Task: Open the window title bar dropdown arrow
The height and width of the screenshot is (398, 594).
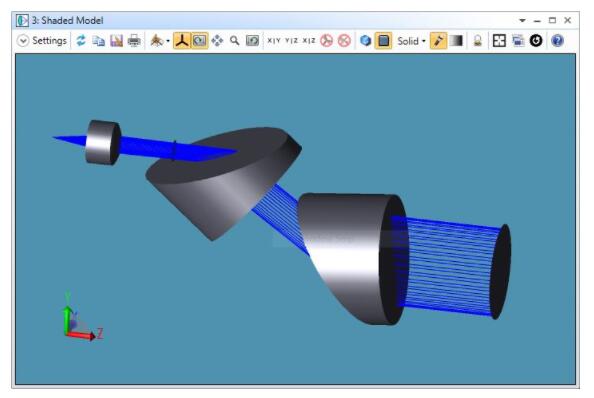Action: coord(522,20)
